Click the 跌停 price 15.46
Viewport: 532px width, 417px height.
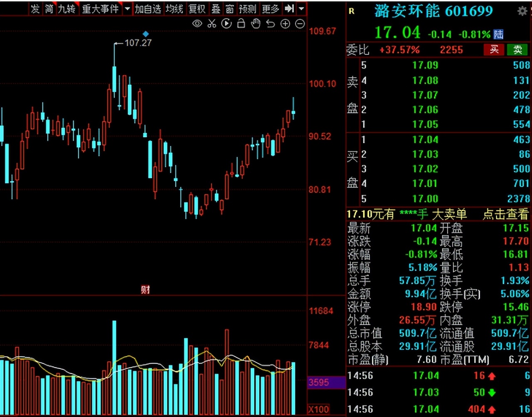516,307
